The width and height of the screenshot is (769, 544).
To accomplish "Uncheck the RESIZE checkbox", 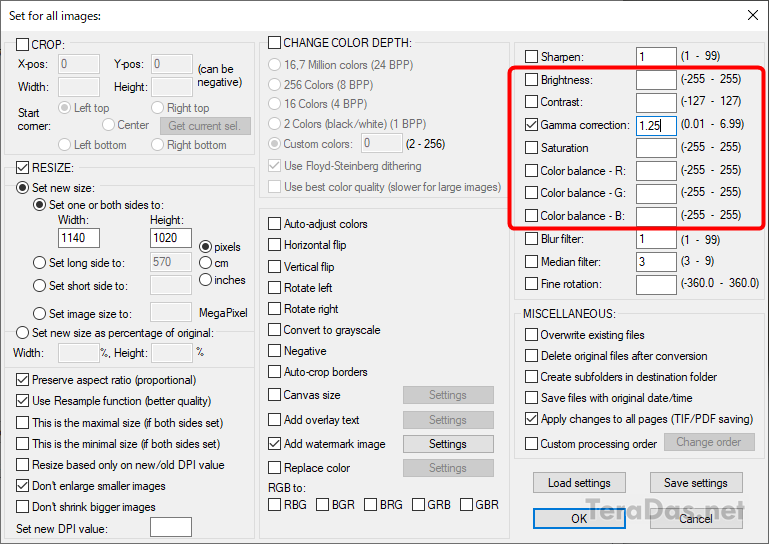I will (x=23, y=168).
